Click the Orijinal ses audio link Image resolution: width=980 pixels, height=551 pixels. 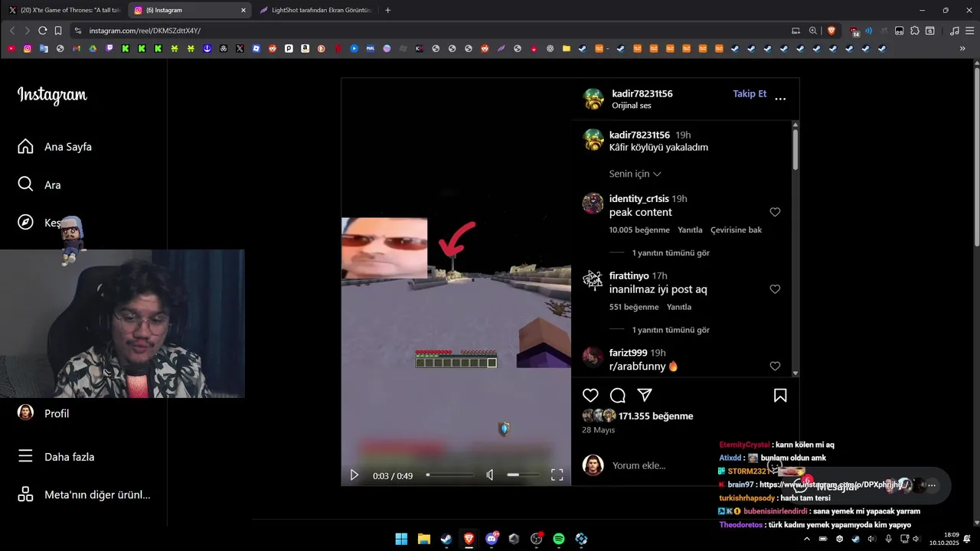point(631,106)
